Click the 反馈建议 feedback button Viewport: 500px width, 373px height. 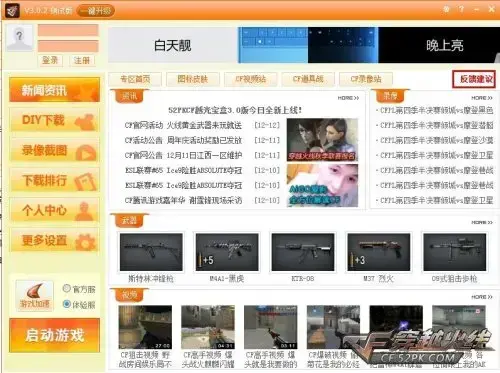click(x=474, y=79)
